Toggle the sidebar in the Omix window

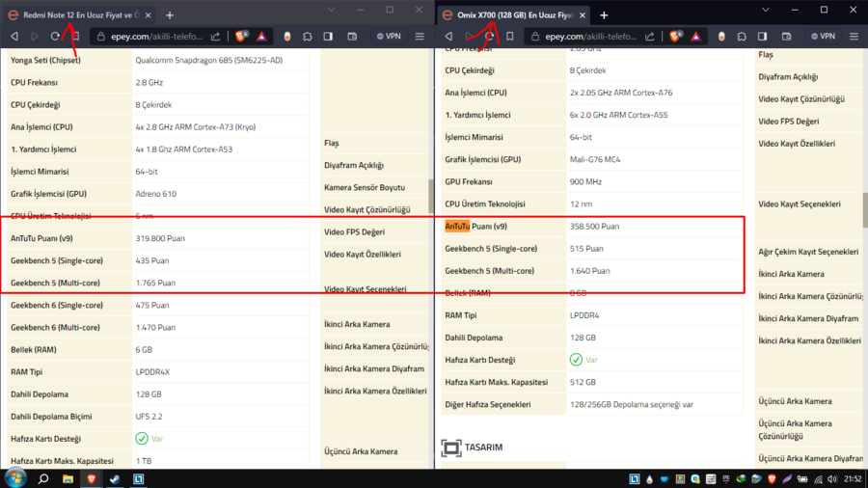click(762, 37)
